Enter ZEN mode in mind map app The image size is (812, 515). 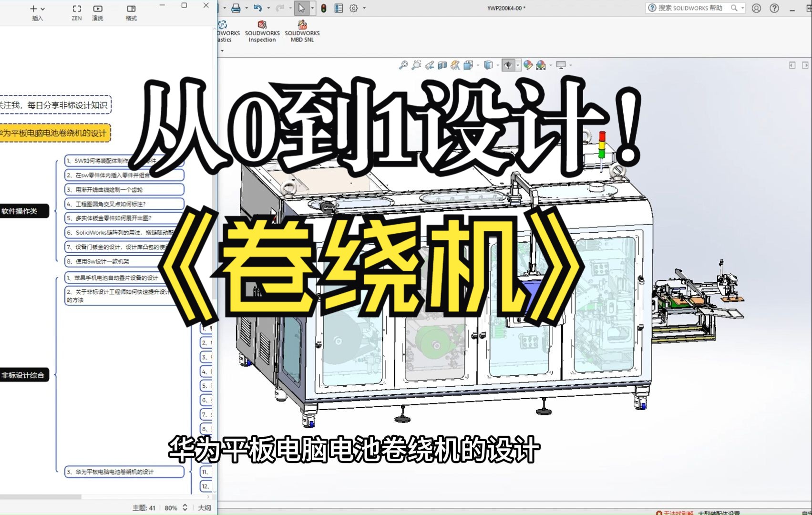click(x=76, y=13)
